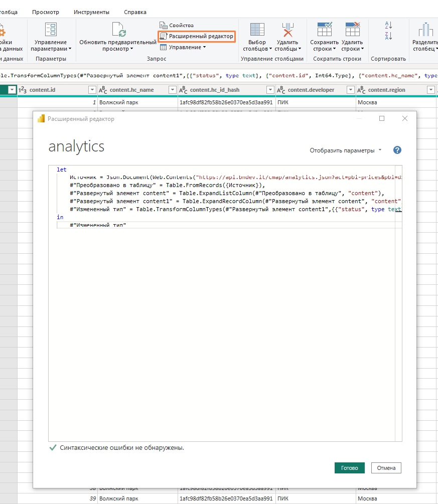Click the Split Column (Разделить столбец) icon
Viewport: 438px width, 504px height.
pos(425,29)
